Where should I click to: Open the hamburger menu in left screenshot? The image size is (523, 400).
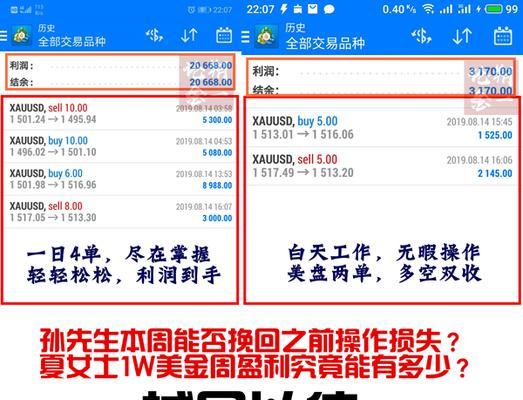3,36
